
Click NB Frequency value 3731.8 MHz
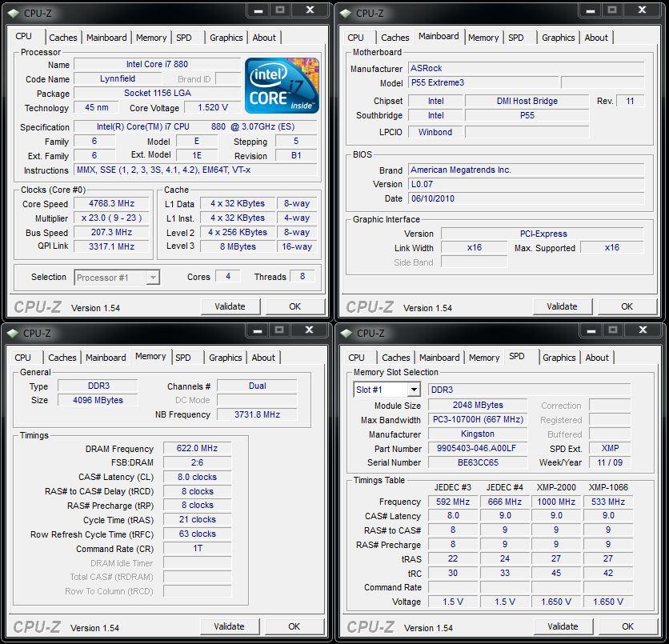click(257, 414)
